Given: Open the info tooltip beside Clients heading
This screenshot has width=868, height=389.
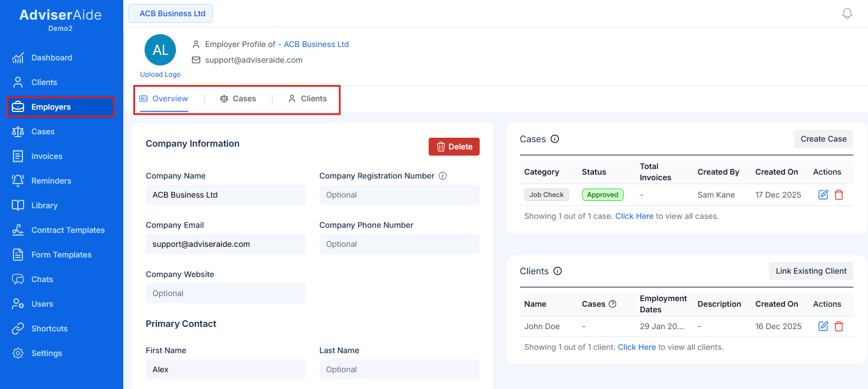Looking at the screenshot, I should pyautogui.click(x=558, y=271).
